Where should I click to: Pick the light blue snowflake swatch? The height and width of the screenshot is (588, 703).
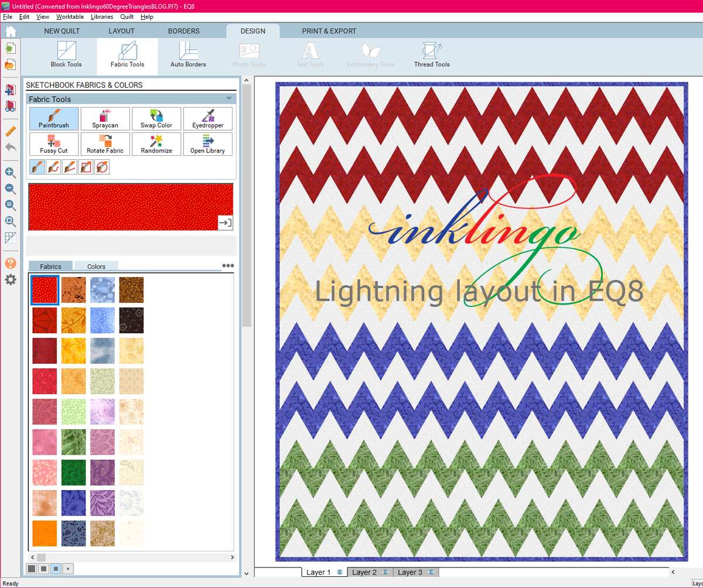pyautogui.click(x=102, y=290)
